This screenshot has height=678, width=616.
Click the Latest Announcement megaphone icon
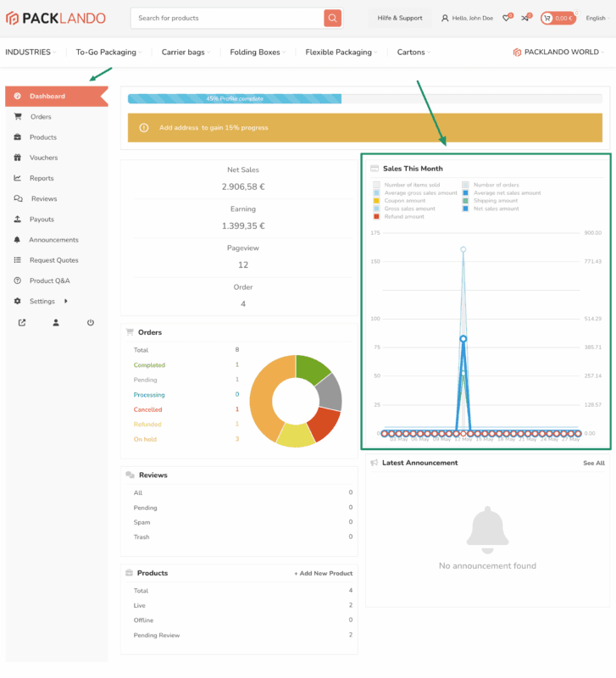click(x=375, y=463)
